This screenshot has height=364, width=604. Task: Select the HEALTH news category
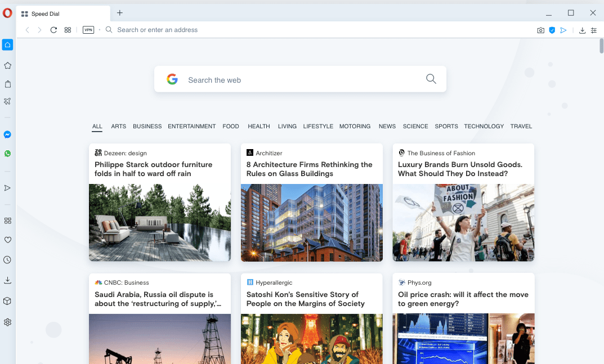click(259, 127)
